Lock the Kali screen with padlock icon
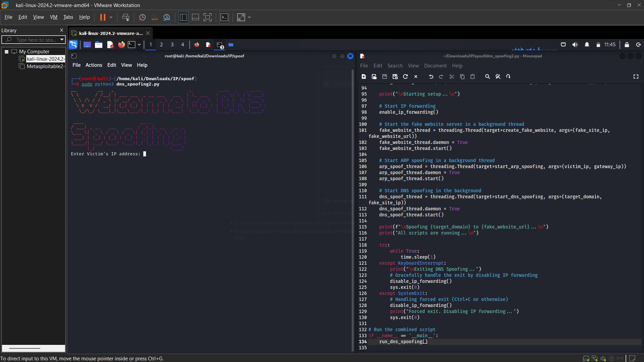 tap(627, 45)
